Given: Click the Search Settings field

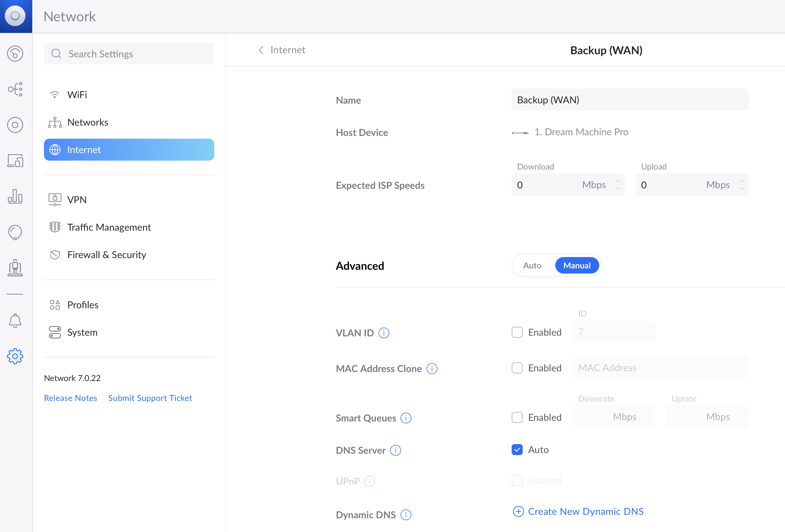Looking at the screenshot, I should point(129,54).
